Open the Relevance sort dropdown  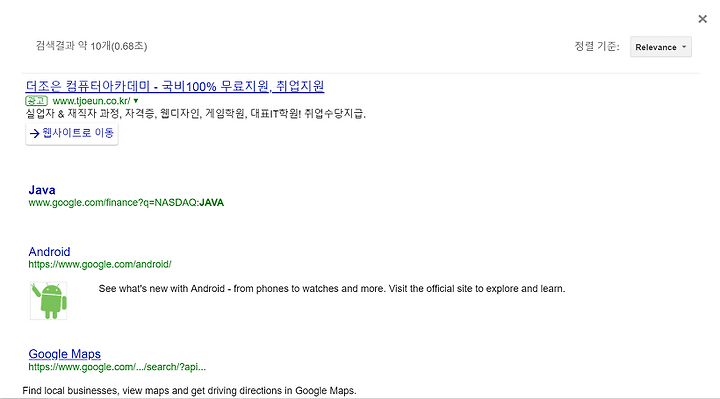660,47
